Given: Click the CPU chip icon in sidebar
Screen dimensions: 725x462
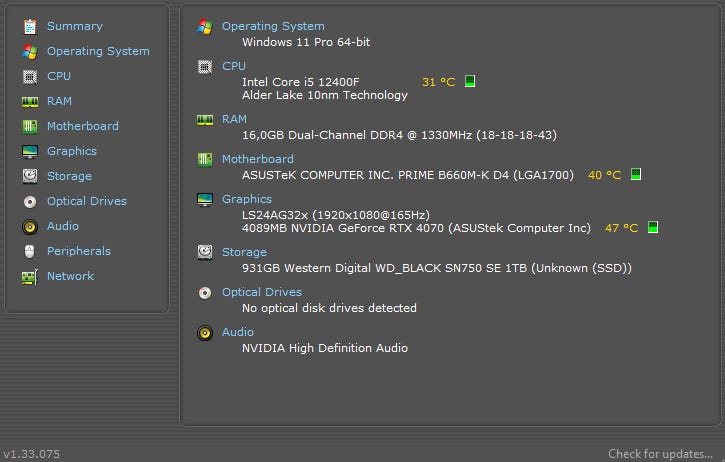Looking at the screenshot, I should [30, 77].
